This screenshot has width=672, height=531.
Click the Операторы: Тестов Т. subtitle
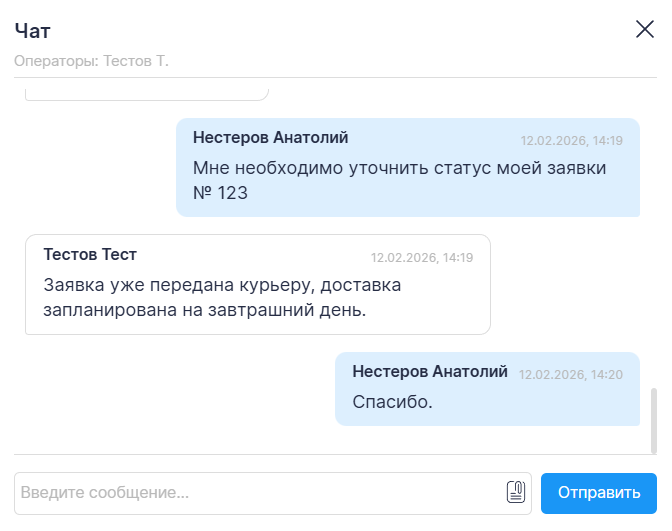click(92, 61)
